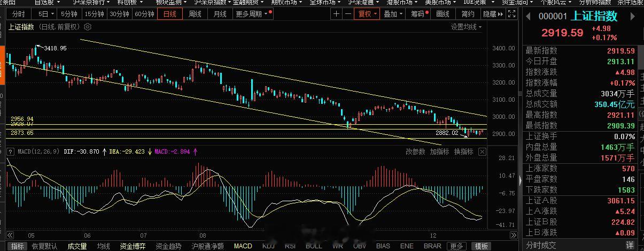Open the 5日 period dropdown
This screenshot has height=251, width=644.
coord(43,14)
